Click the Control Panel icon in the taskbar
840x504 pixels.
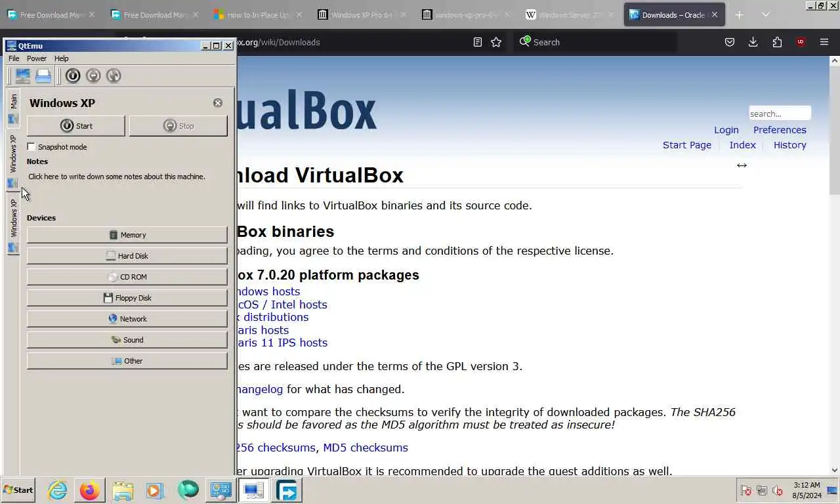pyautogui.click(x=220, y=490)
